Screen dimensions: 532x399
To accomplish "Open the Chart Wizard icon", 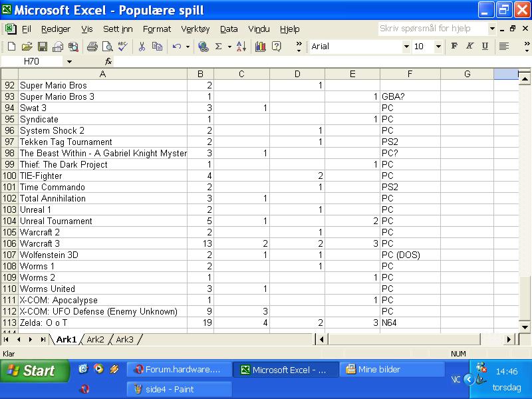I will (x=261, y=46).
